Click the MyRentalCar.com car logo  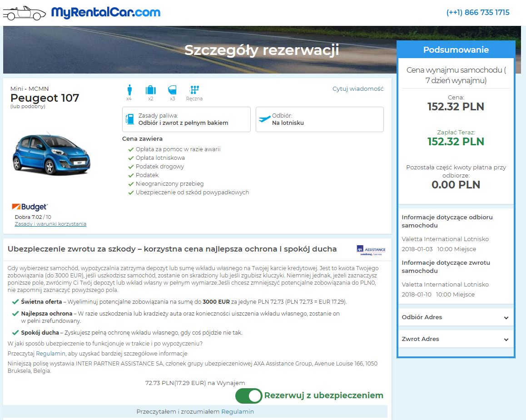(x=24, y=13)
